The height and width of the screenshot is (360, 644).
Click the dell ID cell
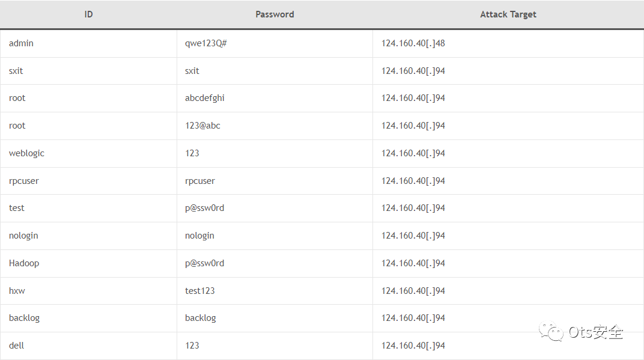pos(17,346)
